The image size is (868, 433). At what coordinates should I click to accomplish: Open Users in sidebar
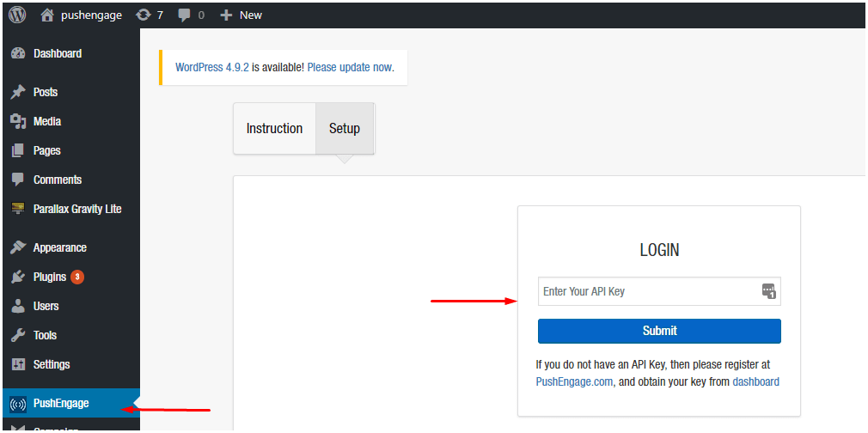[x=46, y=306]
